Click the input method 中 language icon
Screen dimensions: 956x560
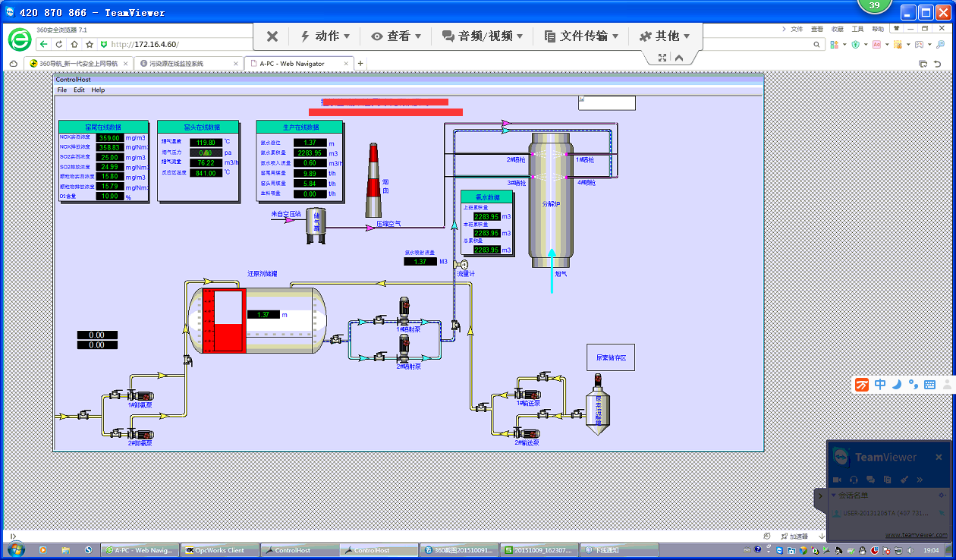pos(880,385)
